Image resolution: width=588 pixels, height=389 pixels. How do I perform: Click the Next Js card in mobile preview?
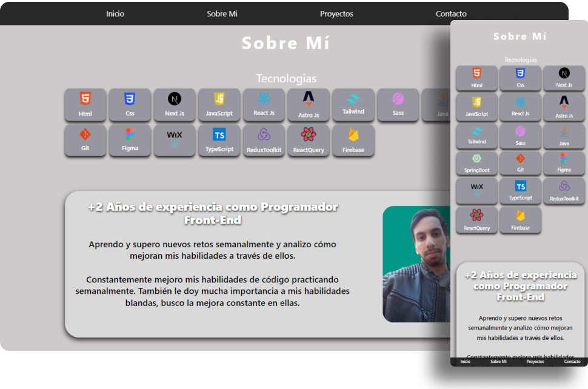pyautogui.click(x=564, y=78)
